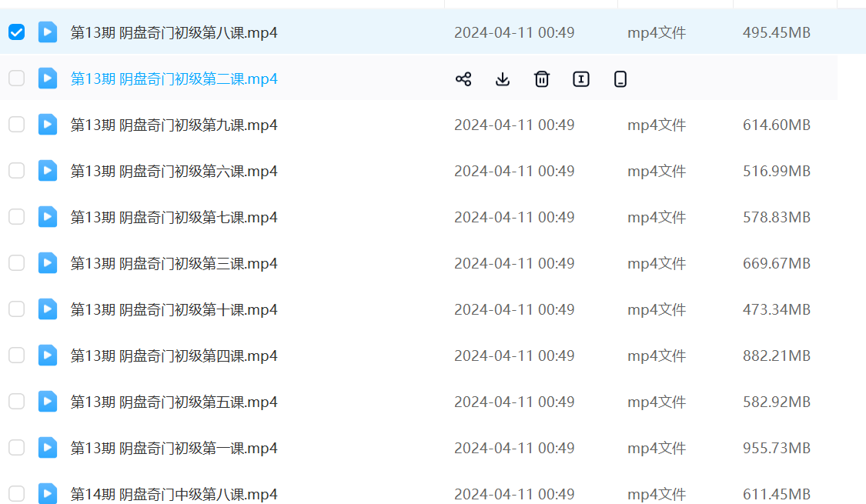Click video icon beside 第13期 初级第四课.mp4
The image size is (866, 504).
[48, 355]
